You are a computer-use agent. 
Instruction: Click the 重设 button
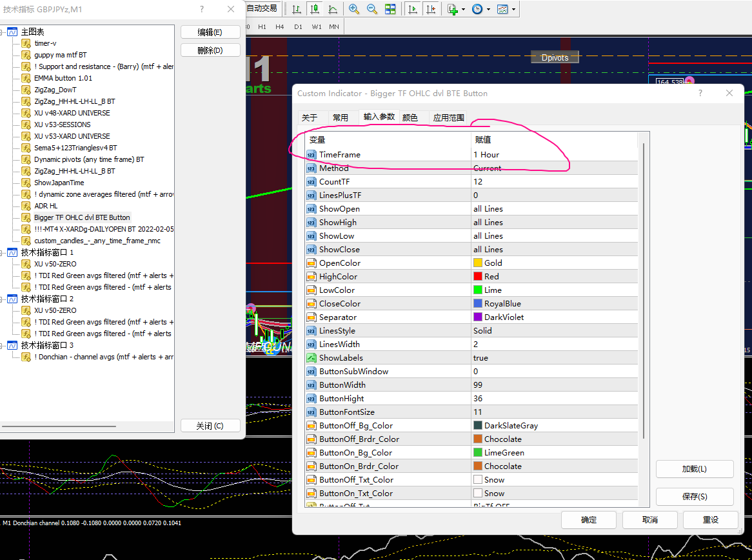(x=710, y=519)
